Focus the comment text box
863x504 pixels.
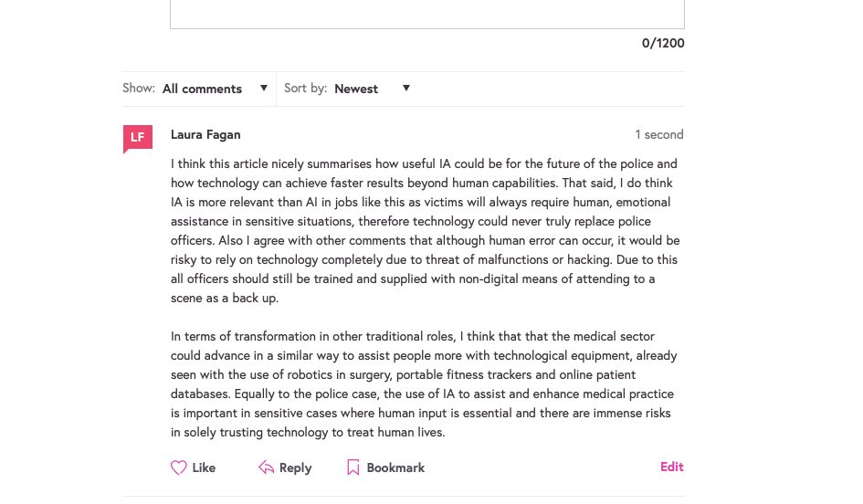click(426, 14)
